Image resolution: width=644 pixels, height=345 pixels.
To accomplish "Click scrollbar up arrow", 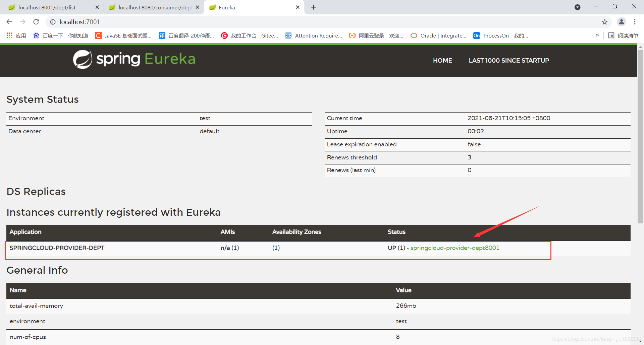I will [640, 47].
